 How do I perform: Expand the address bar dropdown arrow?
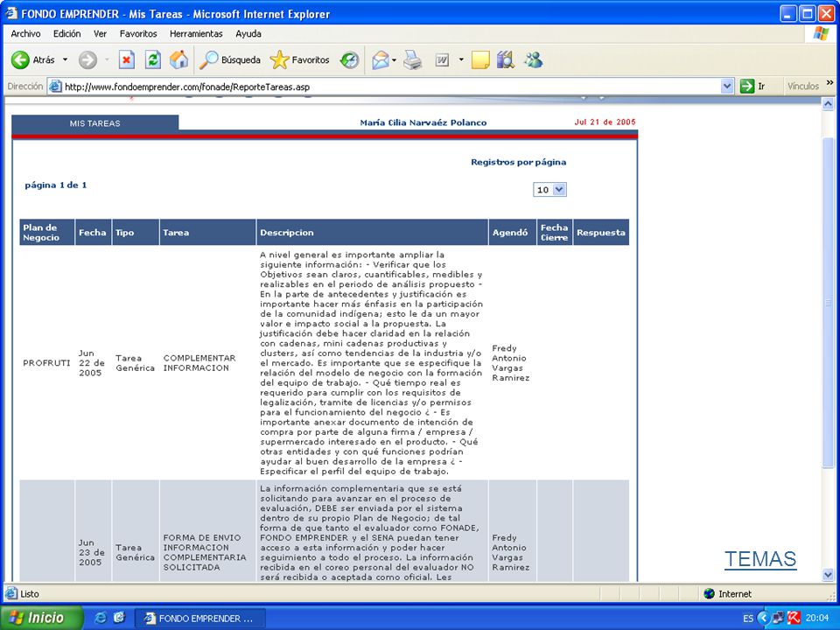(x=727, y=87)
